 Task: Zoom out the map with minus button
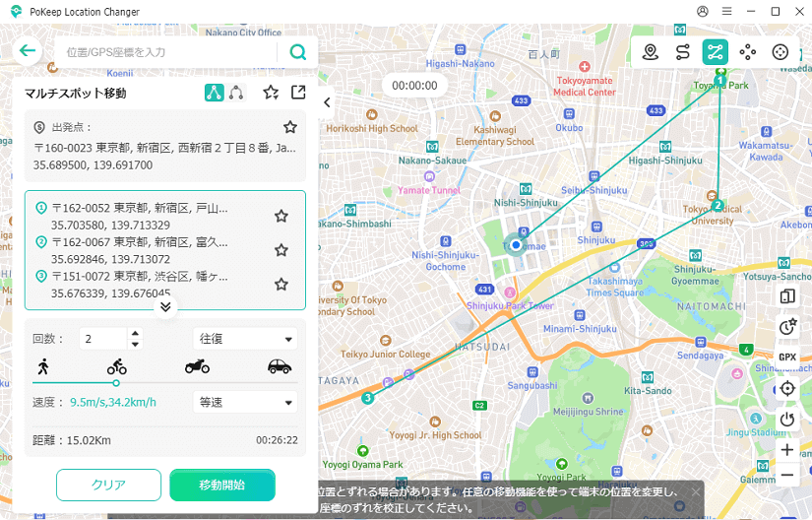(787, 475)
